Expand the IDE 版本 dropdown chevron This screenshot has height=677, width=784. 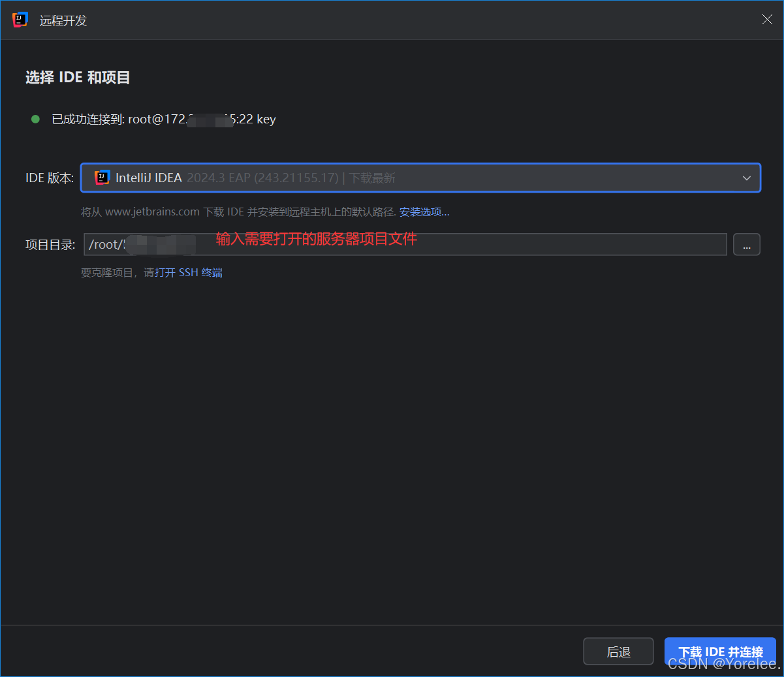tap(746, 177)
